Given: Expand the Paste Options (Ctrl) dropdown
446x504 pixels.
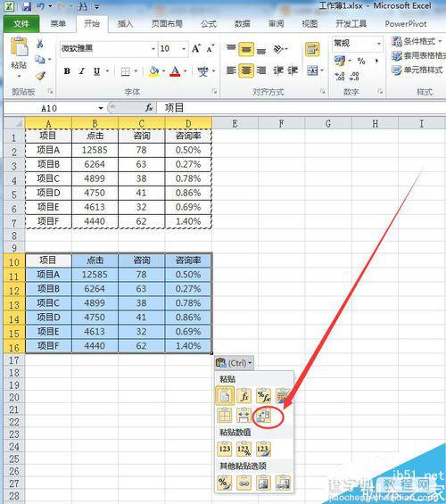Looking at the screenshot, I should (235, 363).
